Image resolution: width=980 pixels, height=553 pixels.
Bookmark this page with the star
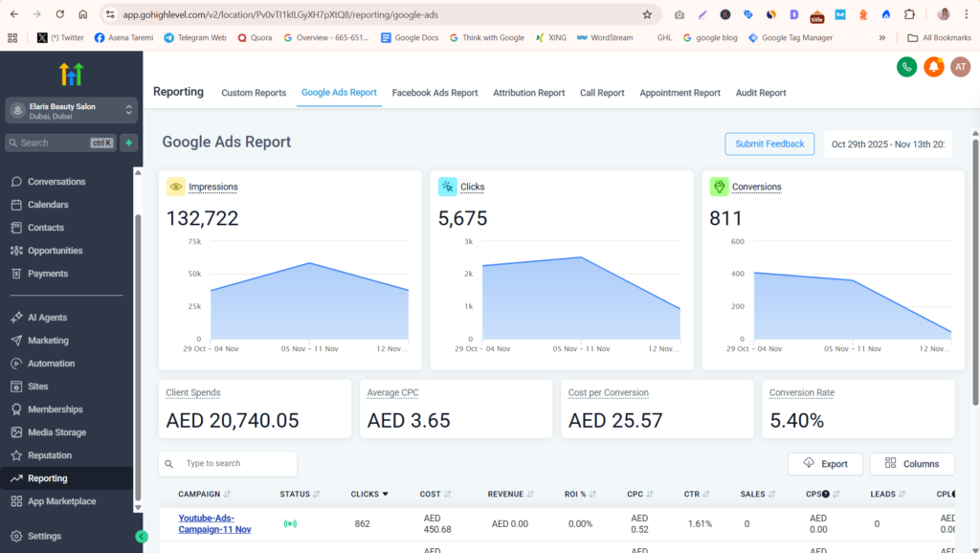(647, 14)
